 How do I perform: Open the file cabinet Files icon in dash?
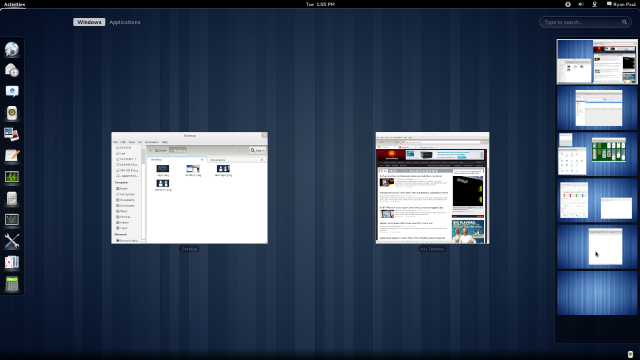(12, 198)
